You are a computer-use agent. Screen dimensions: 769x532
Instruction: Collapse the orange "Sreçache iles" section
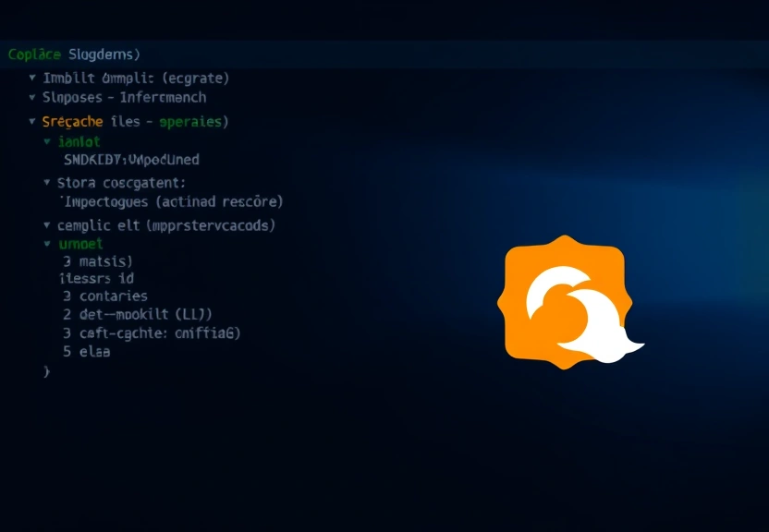click(x=34, y=121)
